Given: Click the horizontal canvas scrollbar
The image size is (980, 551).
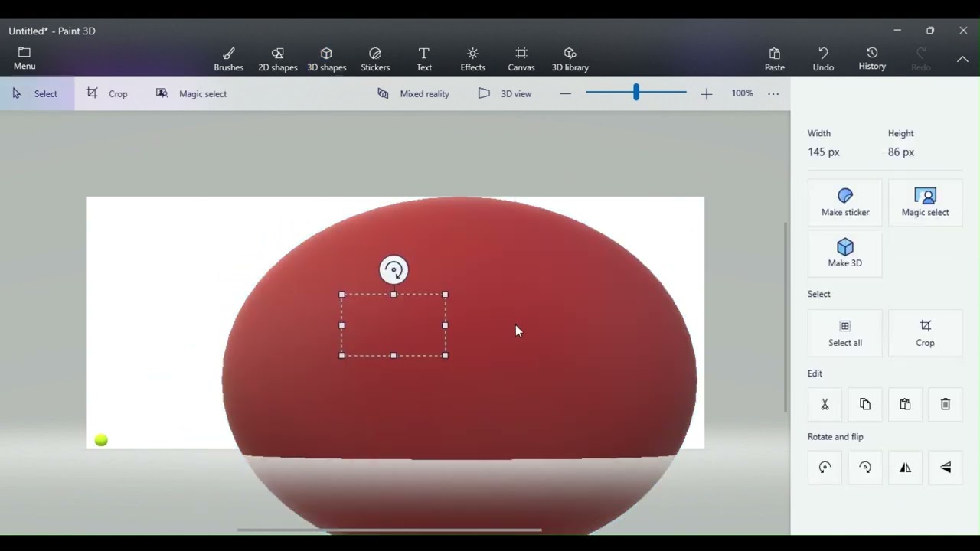Looking at the screenshot, I should click(389, 530).
